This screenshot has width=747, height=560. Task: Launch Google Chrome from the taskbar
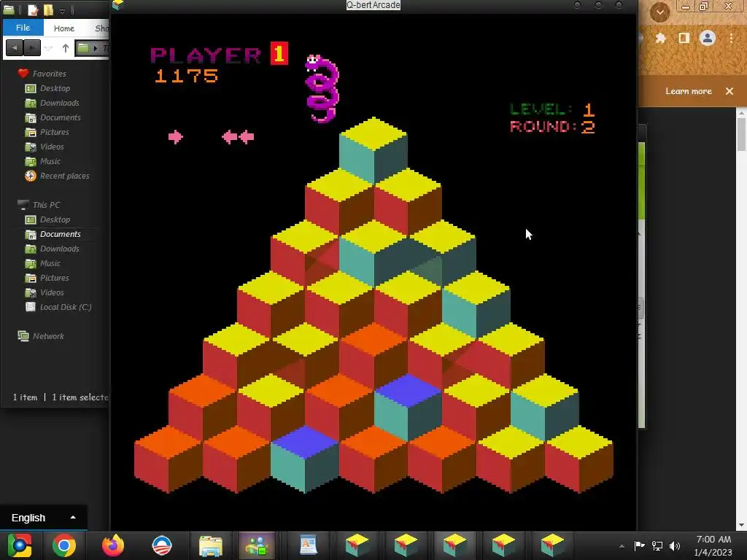(64, 545)
